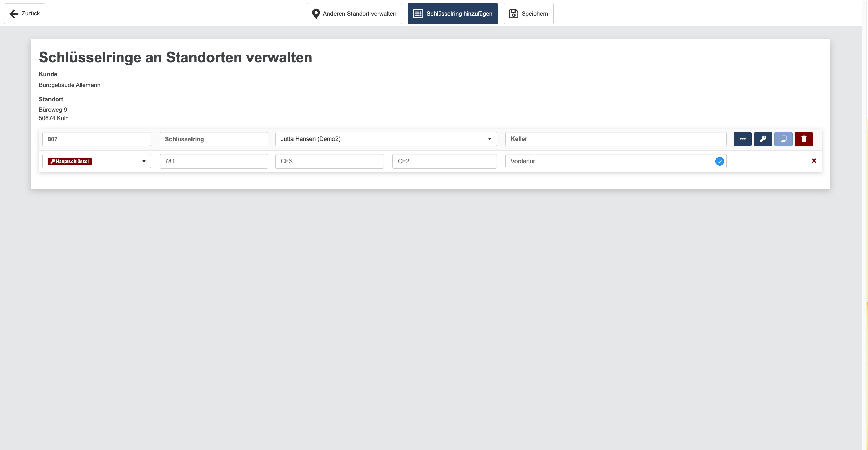868x450 pixels.
Task: Delete keyring with red trash icon
Action: [804, 139]
